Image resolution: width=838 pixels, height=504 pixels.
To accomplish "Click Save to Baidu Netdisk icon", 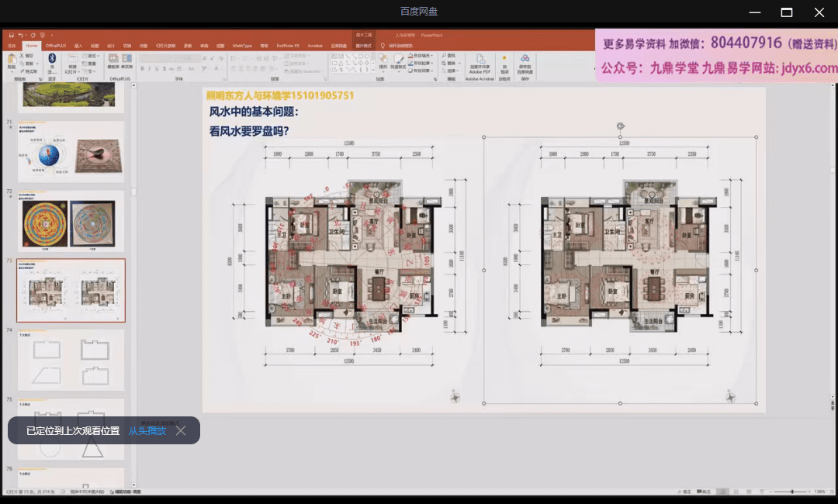I will point(525,62).
